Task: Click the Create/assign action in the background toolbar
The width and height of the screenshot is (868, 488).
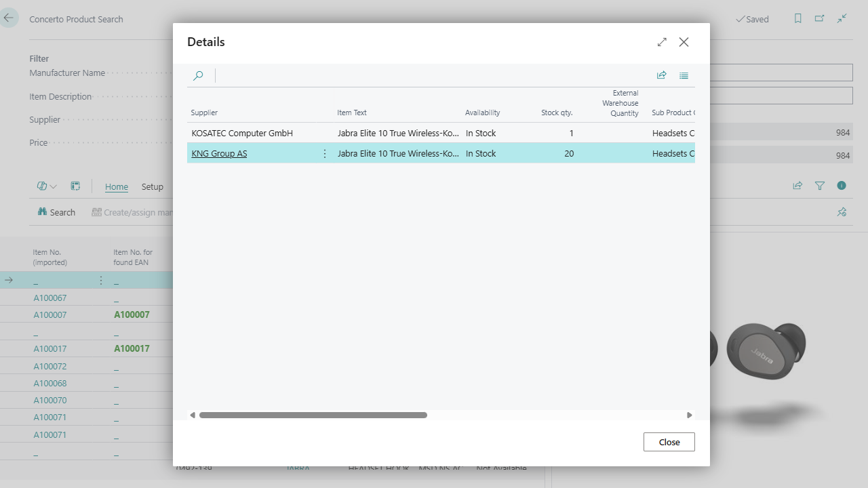Action: [x=132, y=212]
